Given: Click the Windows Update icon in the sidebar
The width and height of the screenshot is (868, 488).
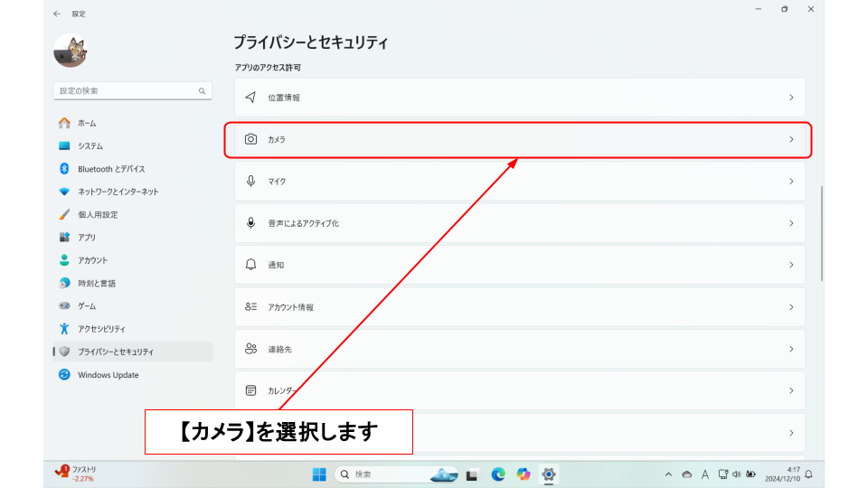Looking at the screenshot, I should pyautogui.click(x=64, y=375).
